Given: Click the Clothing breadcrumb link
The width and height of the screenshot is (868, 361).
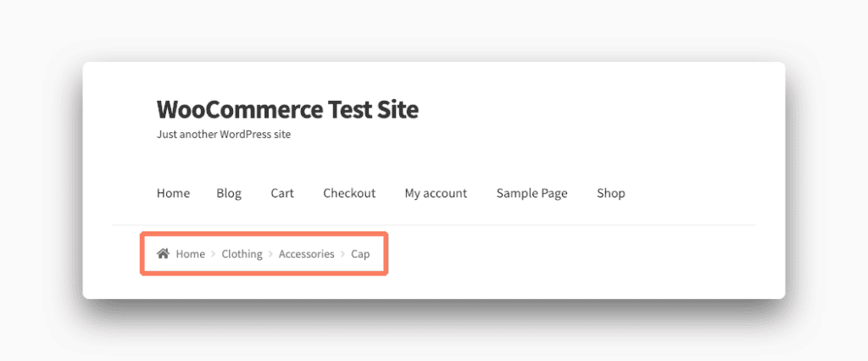Looking at the screenshot, I should [x=242, y=254].
